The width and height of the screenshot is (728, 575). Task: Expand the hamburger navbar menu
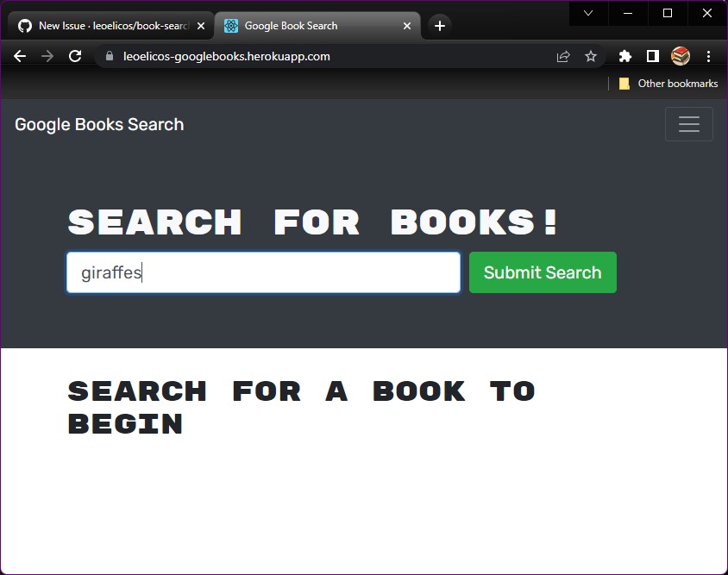pyautogui.click(x=689, y=124)
